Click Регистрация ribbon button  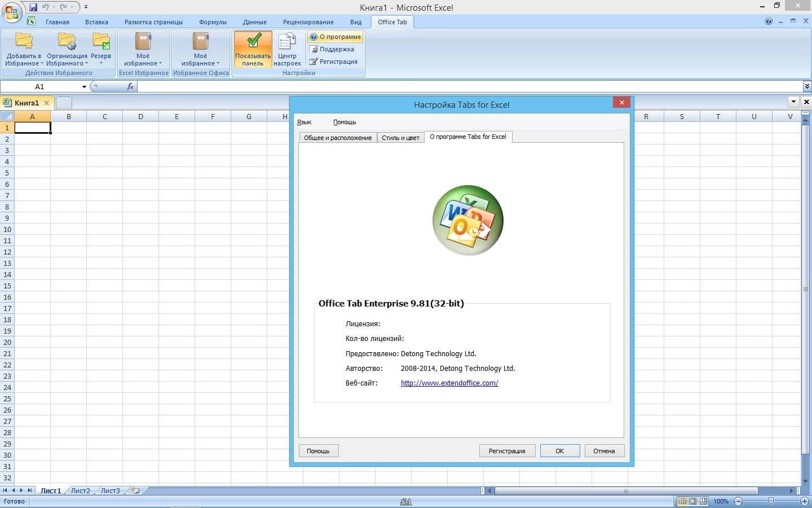(333, 62)
